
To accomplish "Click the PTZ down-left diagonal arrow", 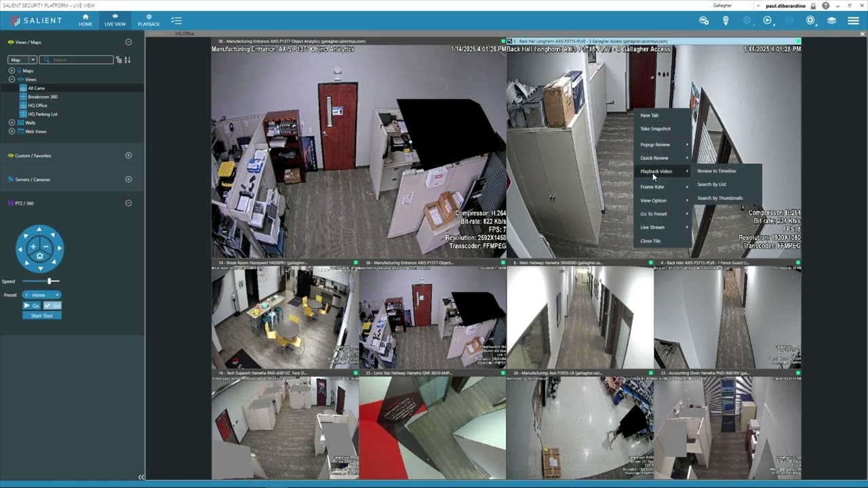I will point(26,262).
